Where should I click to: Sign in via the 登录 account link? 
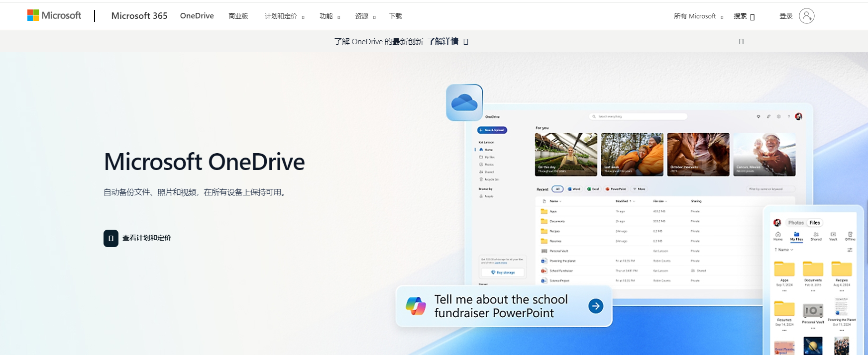[x=797, y=16]
